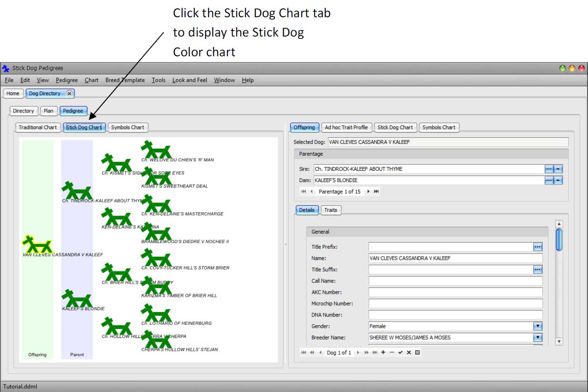
Task: Expand the Breeder Name dropdown
Action: click(x=538, y=337)
